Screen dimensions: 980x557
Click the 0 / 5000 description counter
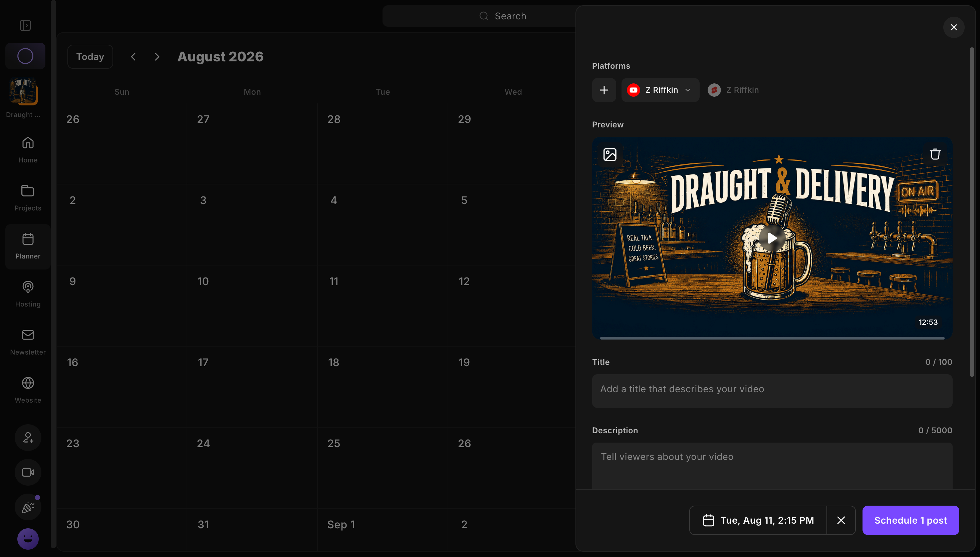click(x=935, y=430)
